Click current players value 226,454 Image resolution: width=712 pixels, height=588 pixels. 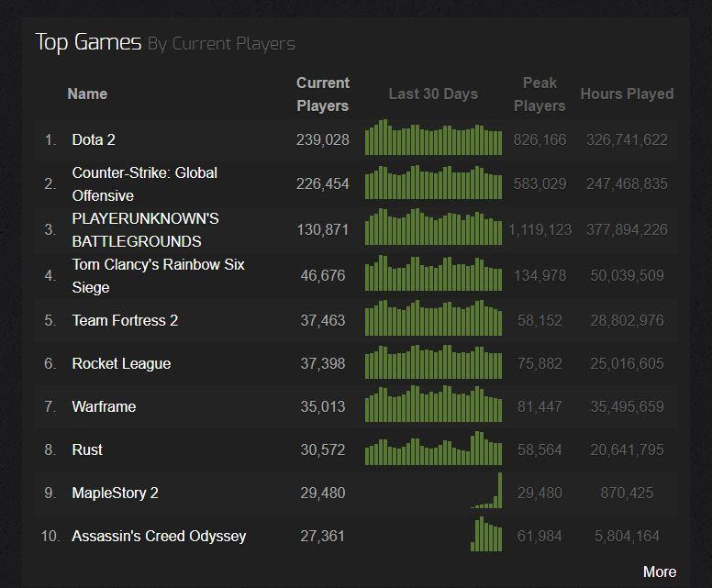coord(323,183)
